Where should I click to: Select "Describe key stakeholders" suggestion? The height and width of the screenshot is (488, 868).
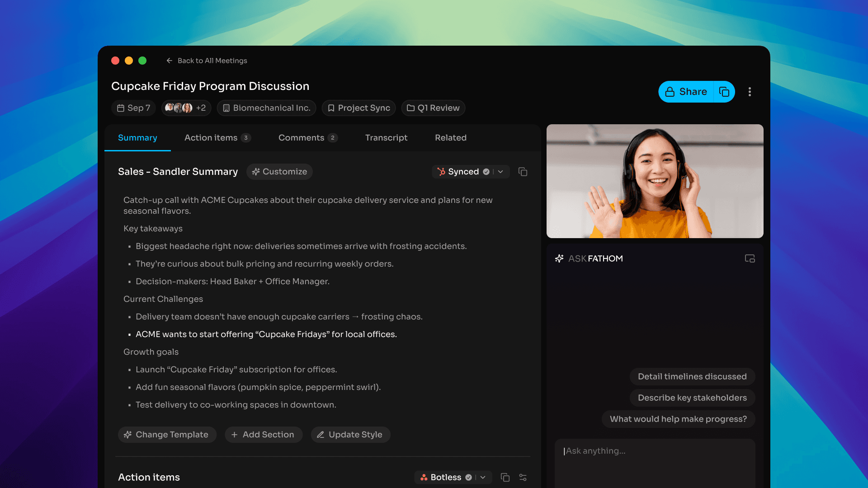tap(692, 398)
